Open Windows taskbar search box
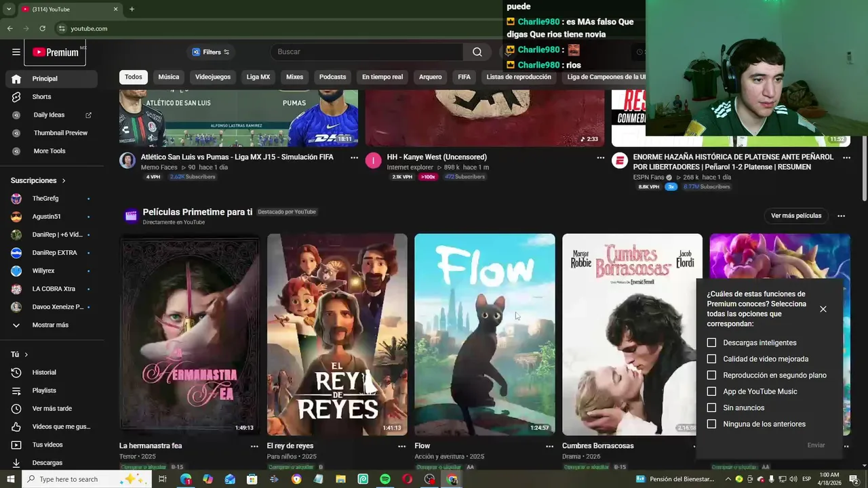Screen dimensions: 868x488 (85, 479)
